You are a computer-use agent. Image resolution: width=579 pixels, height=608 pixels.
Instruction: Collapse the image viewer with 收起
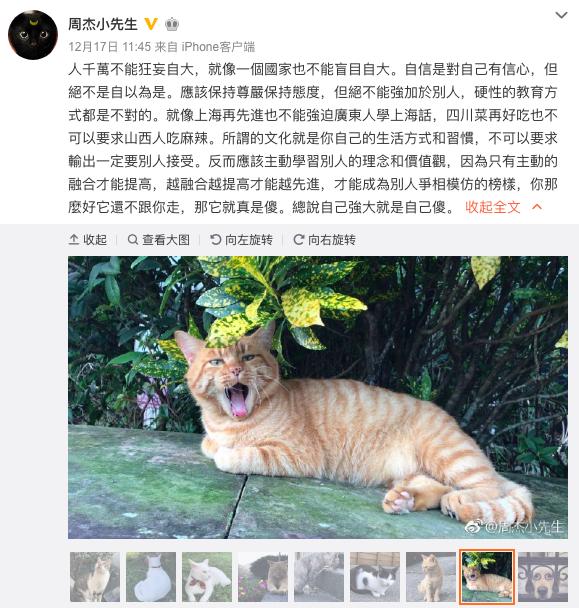click(88, 240)
